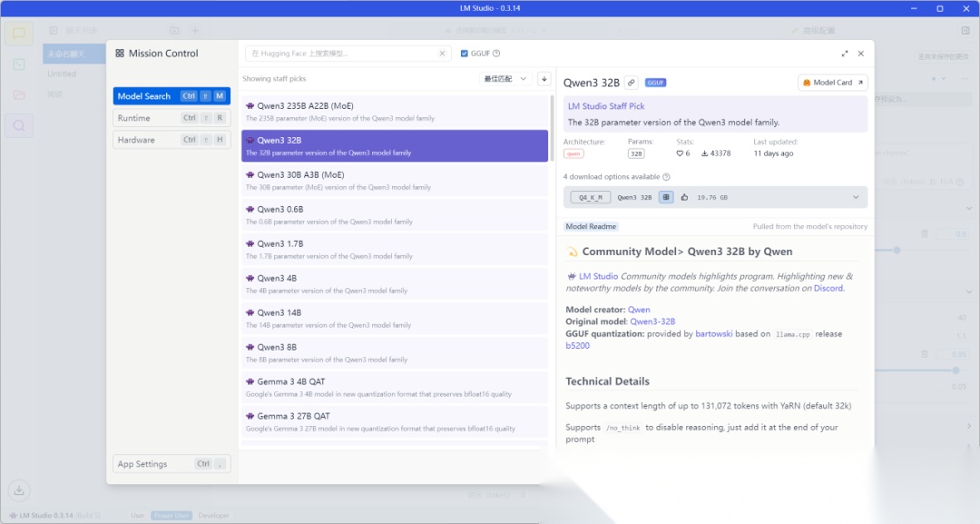The width and height of the screenshot is (980, 524).
Task: Open the Model Card button
Action: click(832, 83)
